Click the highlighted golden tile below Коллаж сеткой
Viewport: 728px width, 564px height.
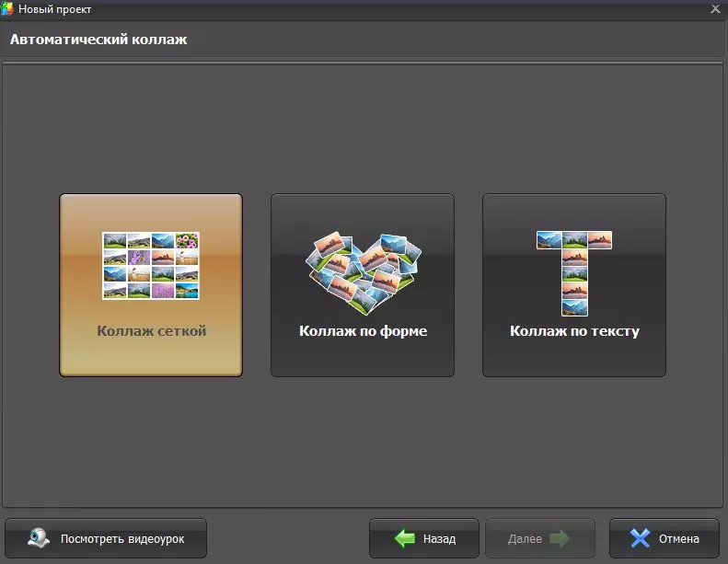151,357
